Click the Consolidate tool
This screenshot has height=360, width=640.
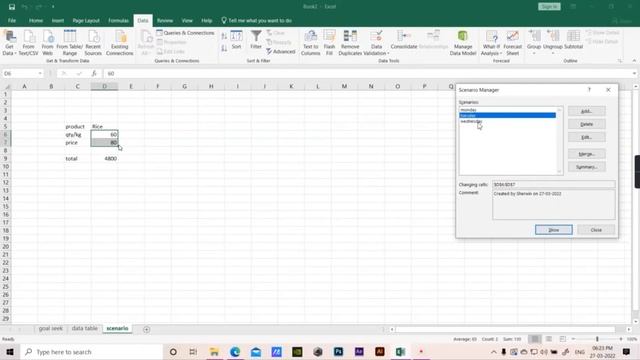click(x=404, y=40)
